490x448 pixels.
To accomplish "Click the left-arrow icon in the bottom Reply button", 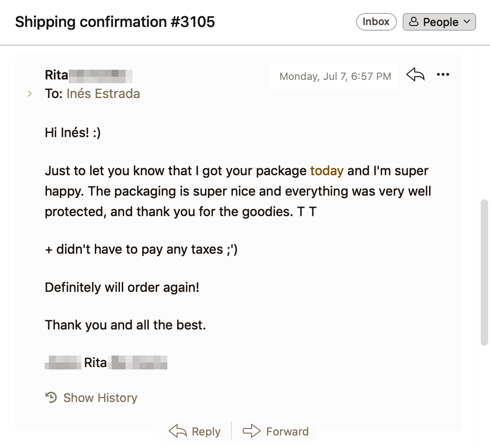I will pos(178,431).
